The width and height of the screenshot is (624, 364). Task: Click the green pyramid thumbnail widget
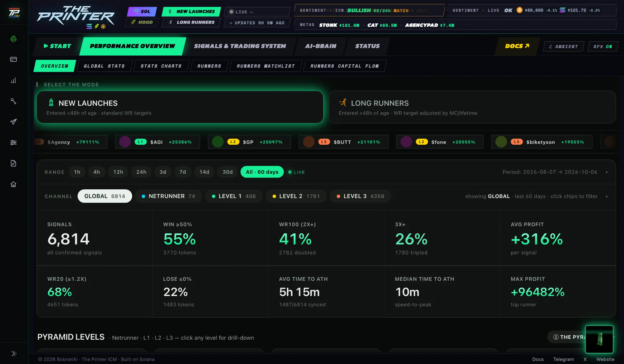[x=599, y=339]
